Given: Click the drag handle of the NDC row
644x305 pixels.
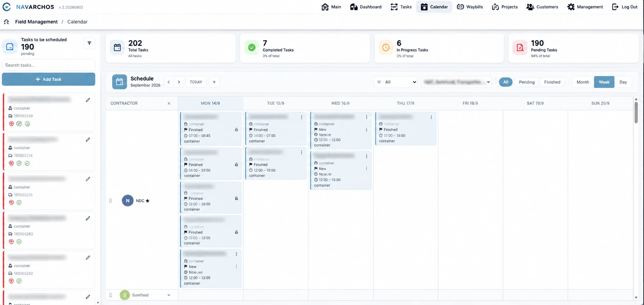Looking at the screenshot, I should pyautogui.click(x=111, y=201).
